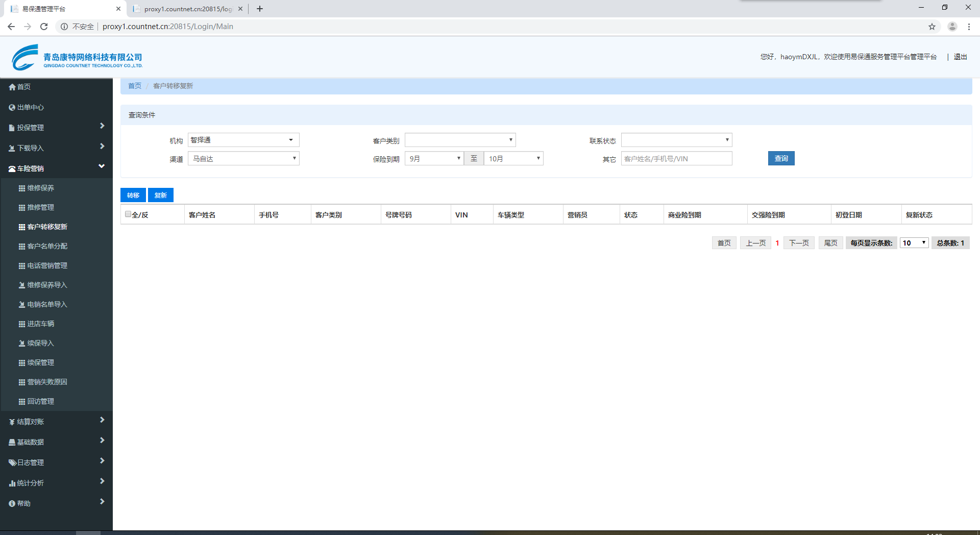
Task: Expand the 统计分析 menu chevron
Action: (x=102, y=481)
